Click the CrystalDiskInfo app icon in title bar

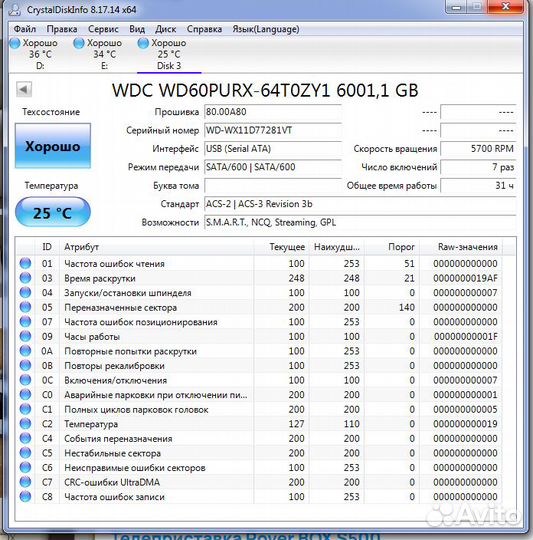15,9
